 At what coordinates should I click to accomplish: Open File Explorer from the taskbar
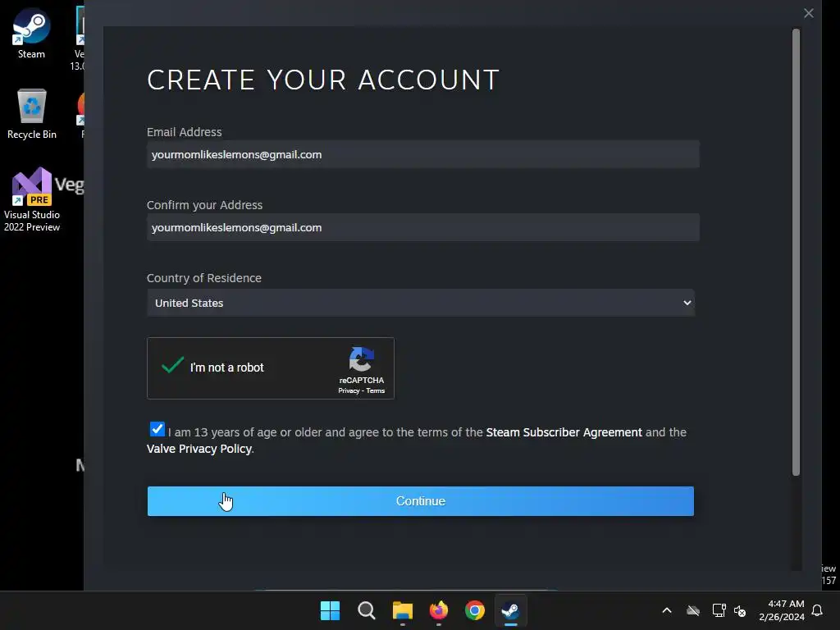click(x=402, y=610)
